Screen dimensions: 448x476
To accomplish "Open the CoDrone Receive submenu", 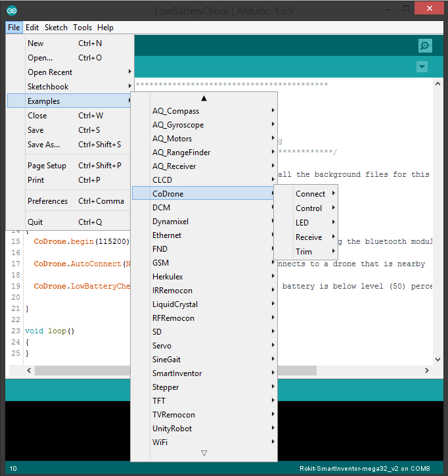I will pos(305,237).
